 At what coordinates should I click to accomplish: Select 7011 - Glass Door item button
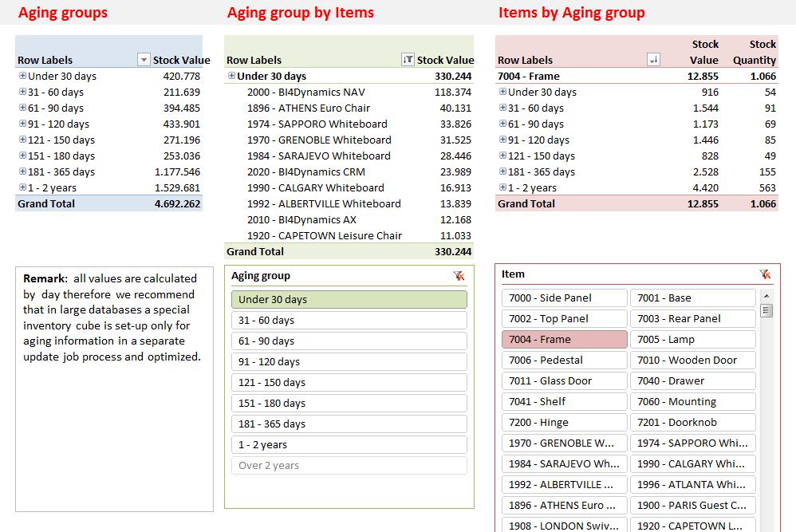(564, 380)
